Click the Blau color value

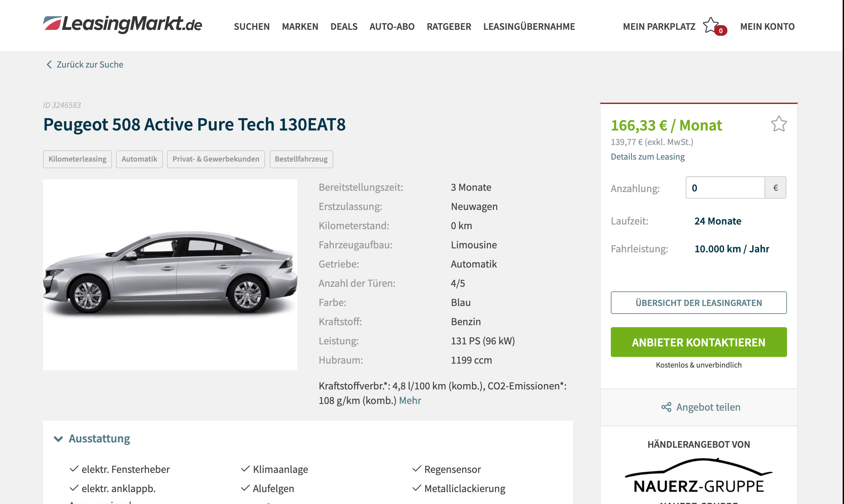click(460, 302)
